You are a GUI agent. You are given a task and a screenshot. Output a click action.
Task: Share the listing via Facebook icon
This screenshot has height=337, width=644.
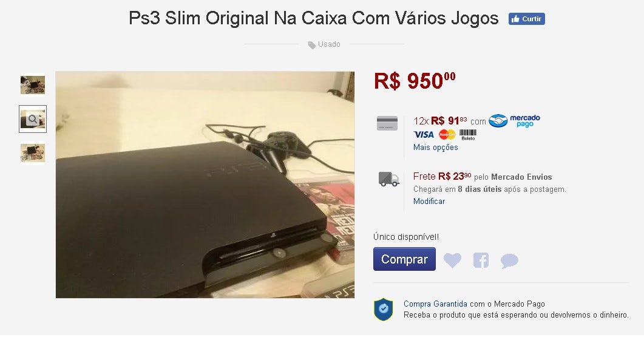click(x=481, y=260)
